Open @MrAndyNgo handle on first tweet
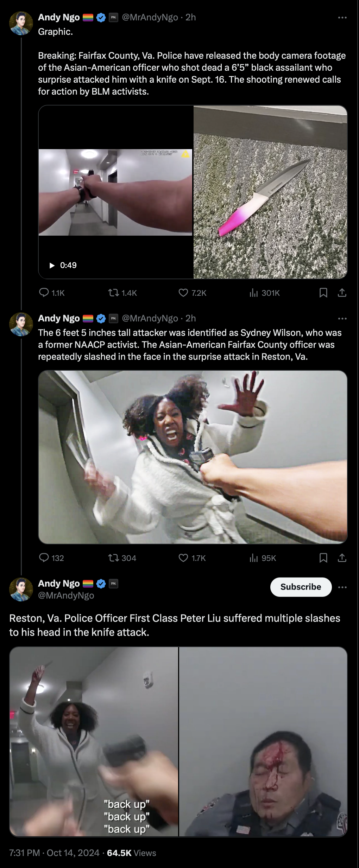Screen dimensions: 359x868 click(150, 17)
